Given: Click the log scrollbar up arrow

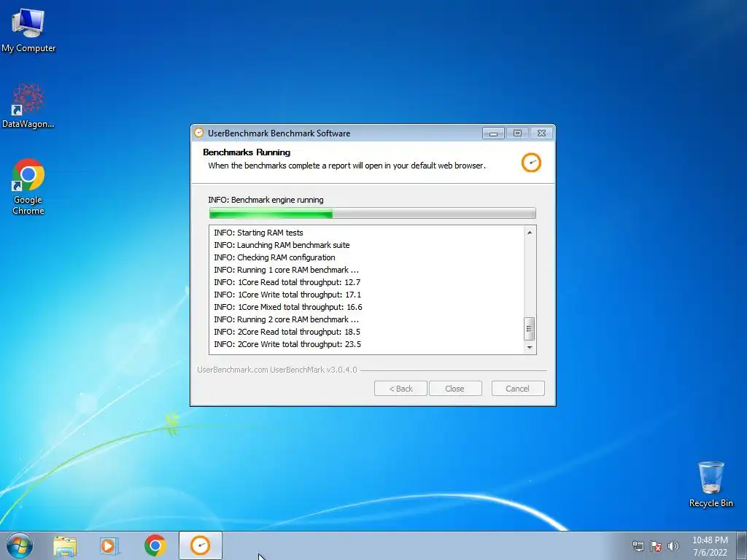Looking at the screenshot, I should coord(530,233).
